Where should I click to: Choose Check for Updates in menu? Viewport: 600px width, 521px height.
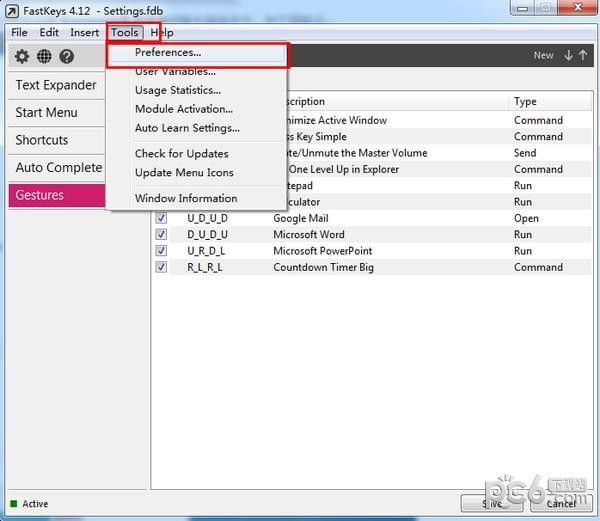(181, 153)
